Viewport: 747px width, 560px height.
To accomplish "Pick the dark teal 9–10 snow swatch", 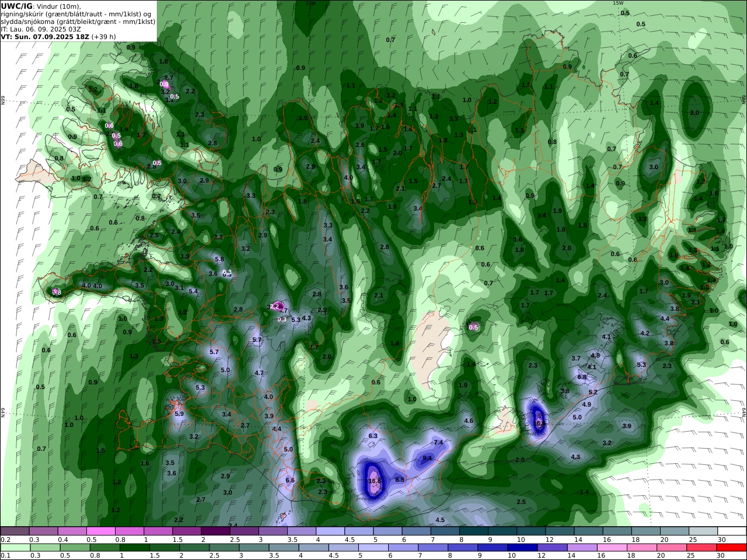I will pos(502,531).
